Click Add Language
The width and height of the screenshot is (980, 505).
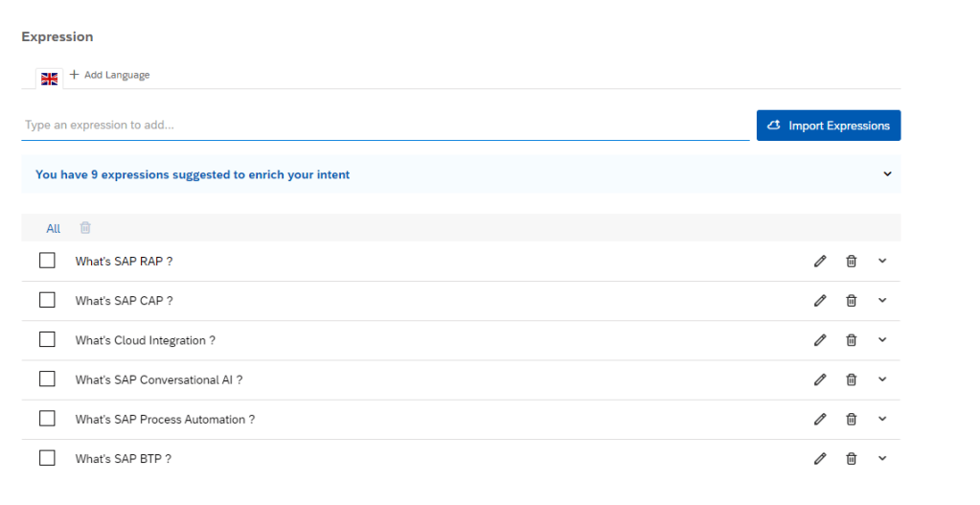pyautogui.click(x=109, y=75)
